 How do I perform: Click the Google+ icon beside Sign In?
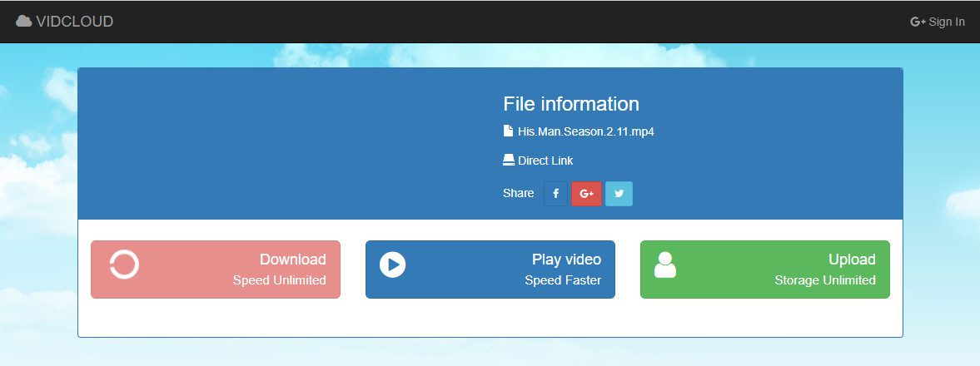(918, 22)
